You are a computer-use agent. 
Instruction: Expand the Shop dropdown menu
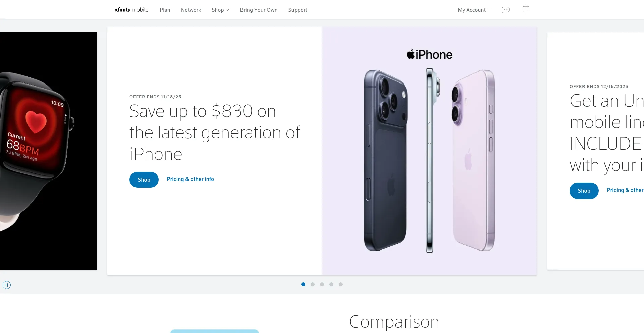tap(220, 10)
